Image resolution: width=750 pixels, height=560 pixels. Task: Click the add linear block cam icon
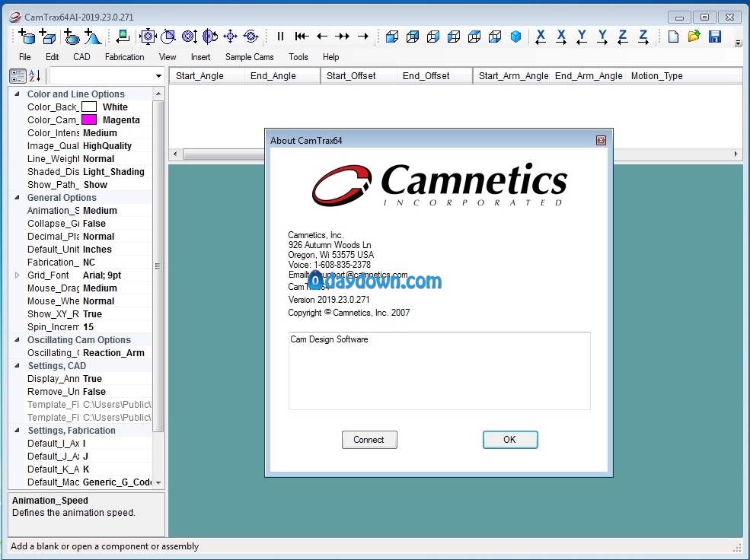[x=48, y=37]
